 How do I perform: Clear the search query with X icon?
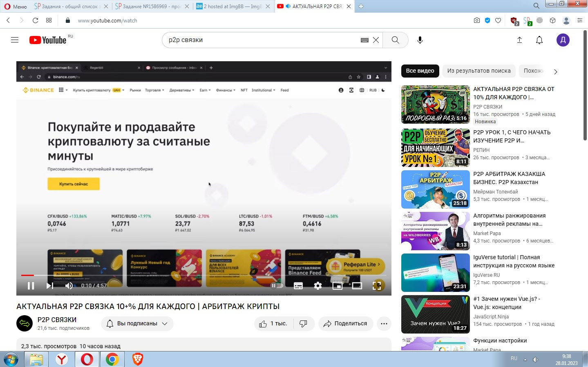376,40
